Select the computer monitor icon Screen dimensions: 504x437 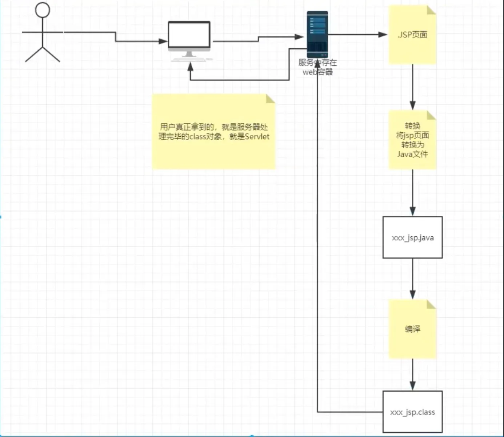(190, 41)
